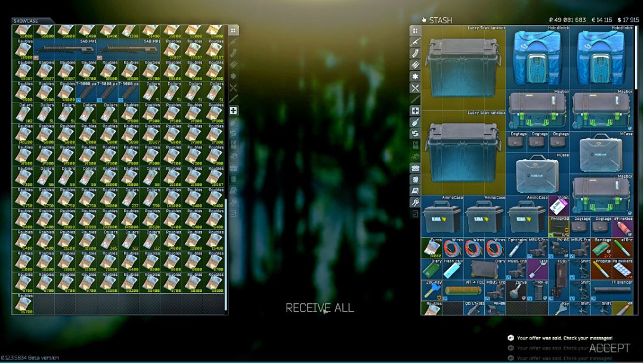Select the 305 Dollars stack in Showcase
Image resolution: width=644 pixels, height=364 pixels.
(108, 240)
